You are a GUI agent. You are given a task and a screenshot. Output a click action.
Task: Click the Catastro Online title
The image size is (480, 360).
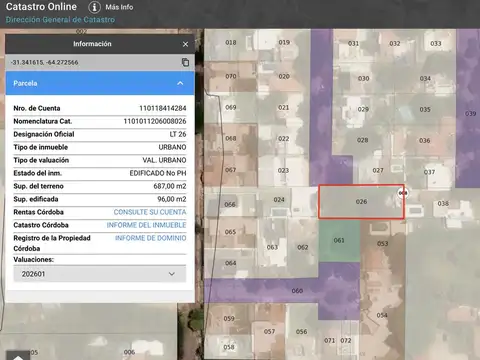click(x=41, y=7)
